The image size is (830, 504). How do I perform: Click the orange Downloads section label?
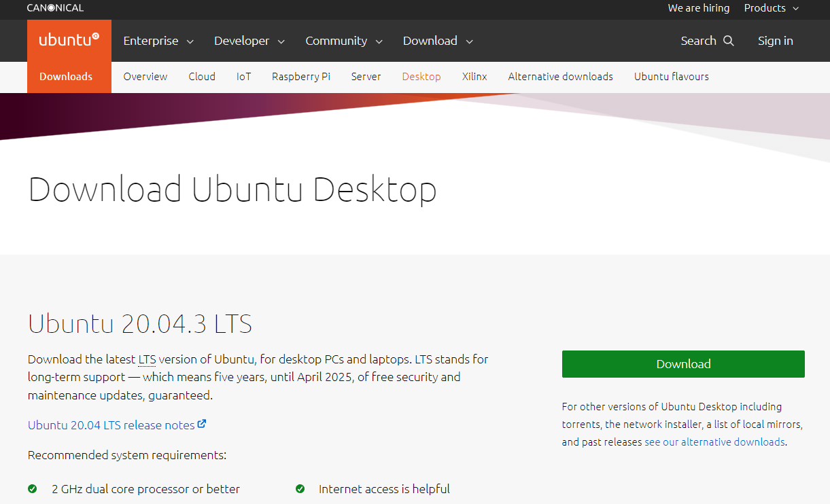(x=66, y=77)
